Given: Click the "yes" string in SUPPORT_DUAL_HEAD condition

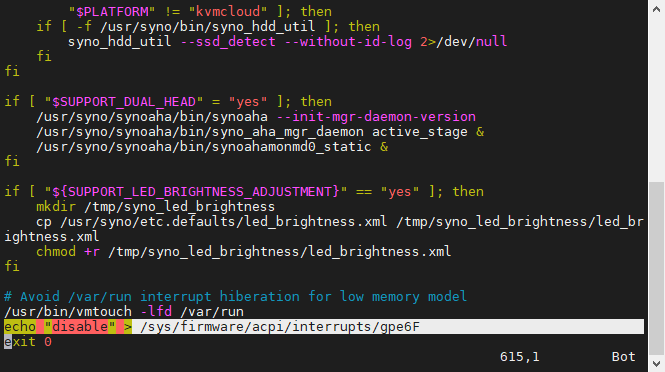Looking at the screenshot, I should 248,102.
